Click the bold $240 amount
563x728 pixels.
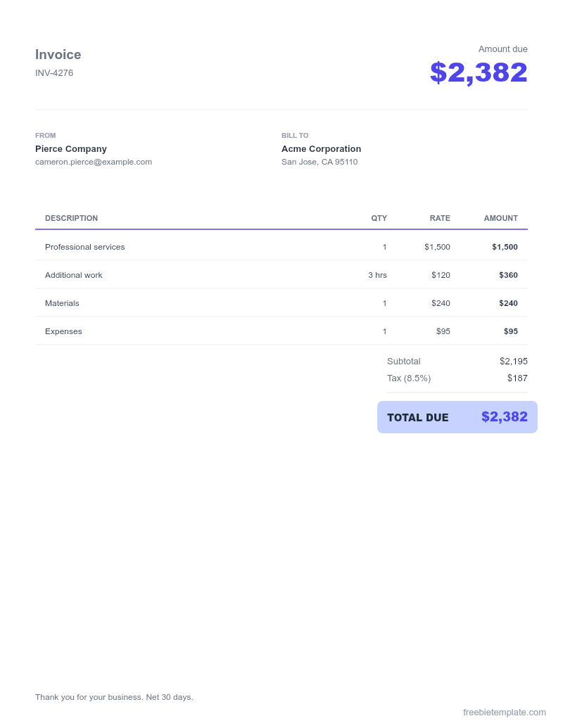509,303
